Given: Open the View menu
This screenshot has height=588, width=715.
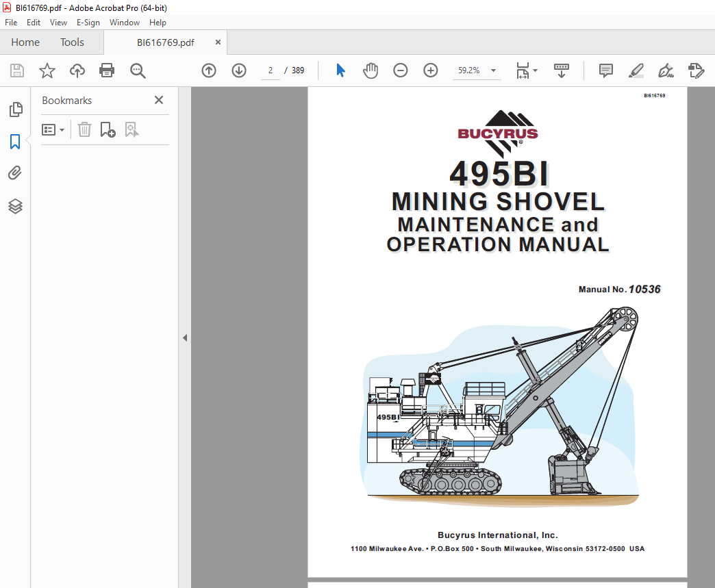Looking at the screenshot, I should tap(58, 23).
